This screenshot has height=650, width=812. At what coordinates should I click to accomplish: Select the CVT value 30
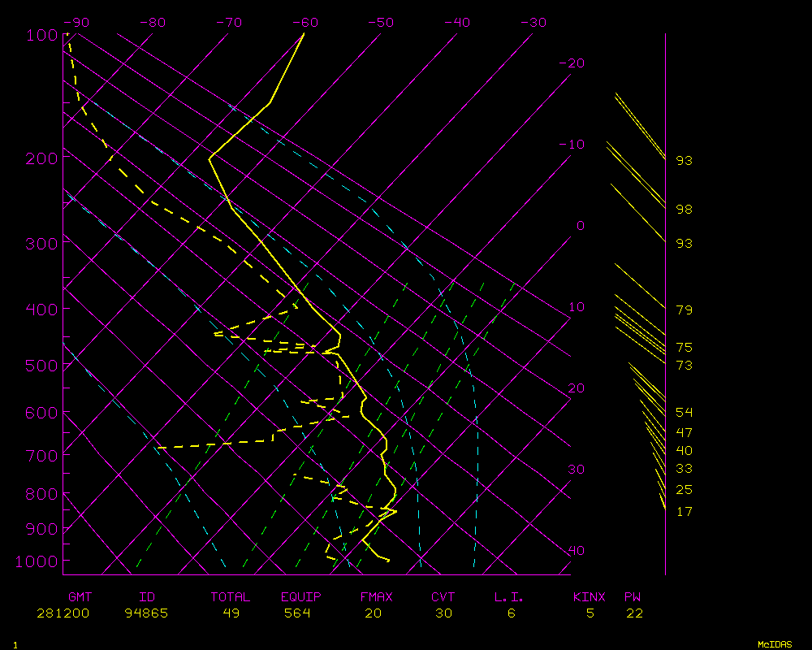(443, 613)
